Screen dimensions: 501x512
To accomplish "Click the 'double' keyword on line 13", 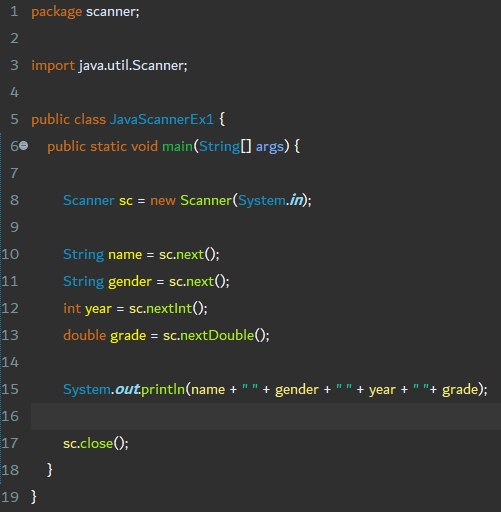I will click(x=85, y=335).
